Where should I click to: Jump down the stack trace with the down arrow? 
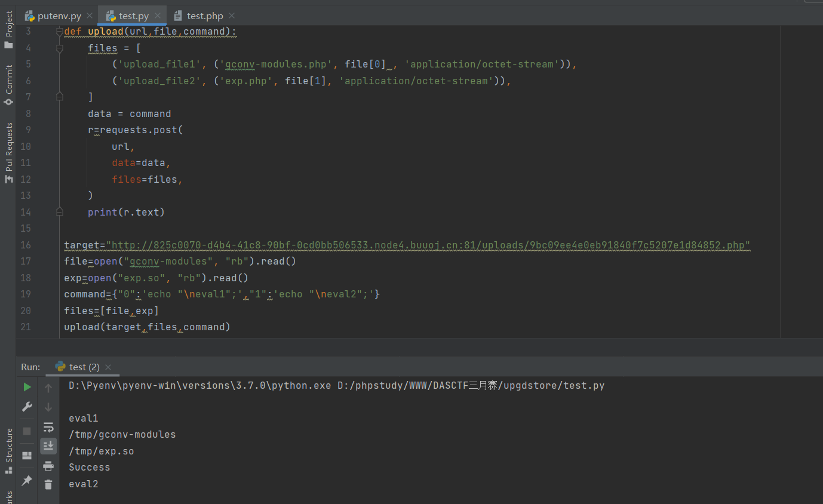pyautogui.click(x=48, y=407)
